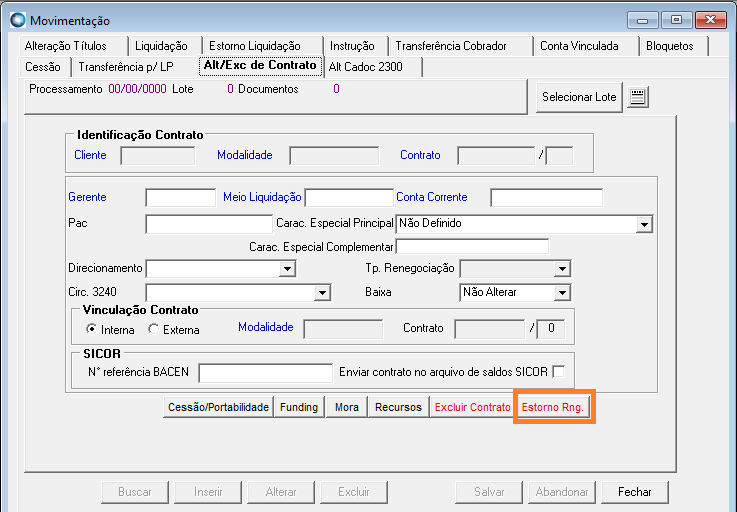
Task: Open the Baixa dropdown showing Não Alterar
Action: [x=562, y=293]
